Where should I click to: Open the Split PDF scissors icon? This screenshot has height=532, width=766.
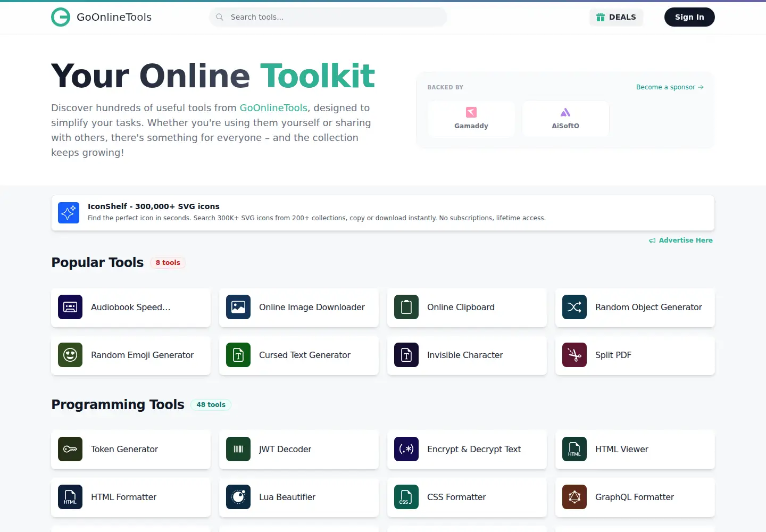pos(574,355)
